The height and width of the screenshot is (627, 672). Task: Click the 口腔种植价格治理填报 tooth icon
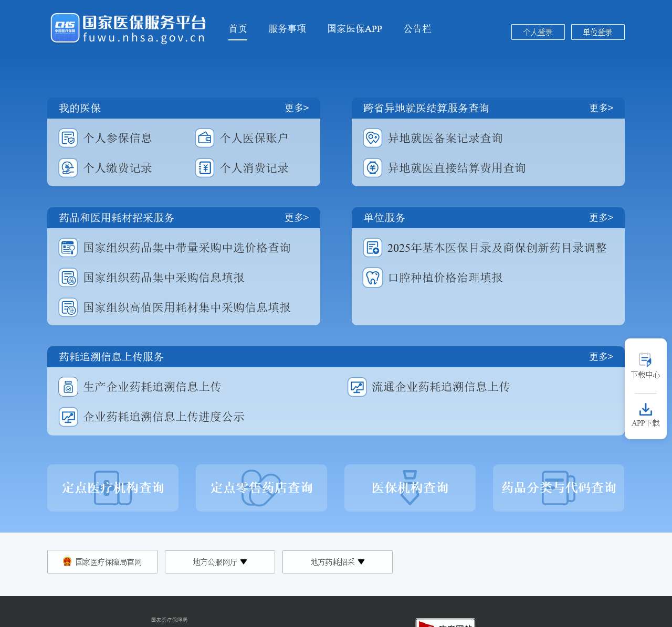pyautogui.click(x=372, y=278)
